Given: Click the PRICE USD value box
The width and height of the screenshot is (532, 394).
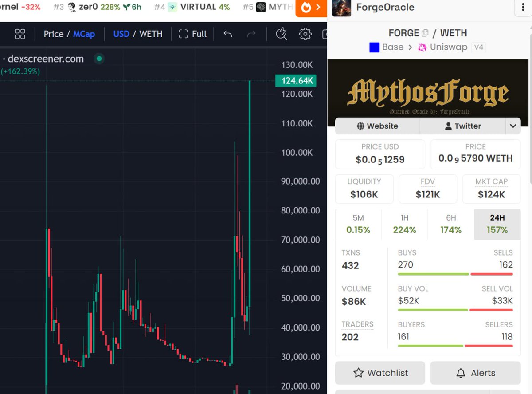Looking at the screenshot, I should [380, 154].
